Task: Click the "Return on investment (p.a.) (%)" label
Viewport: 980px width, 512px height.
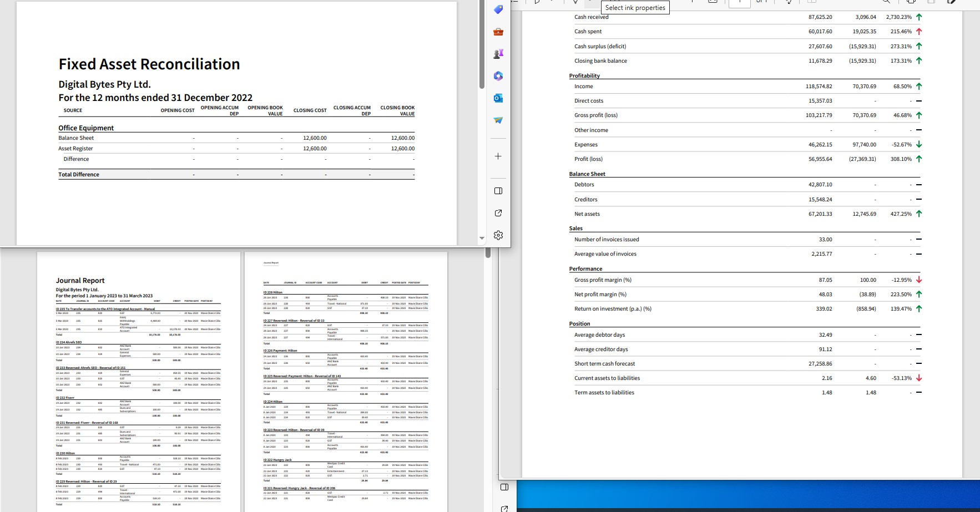Action: (x=613, y=309)
